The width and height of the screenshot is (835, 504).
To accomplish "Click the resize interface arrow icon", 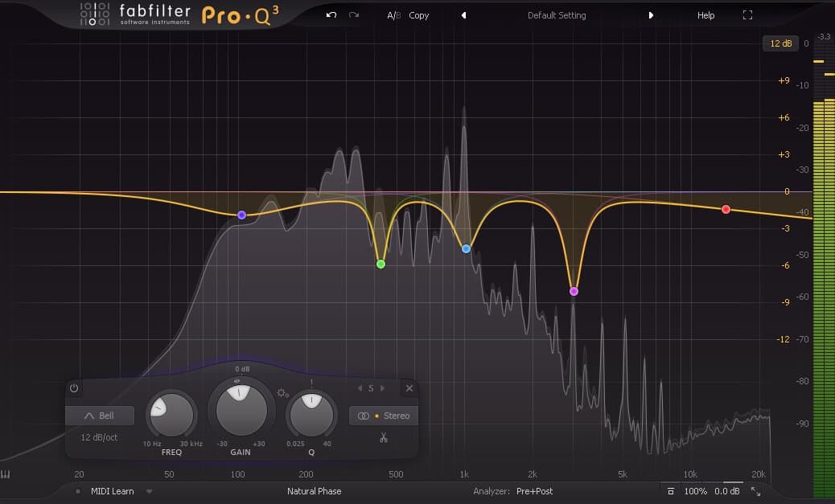I will tap(755, 491).
